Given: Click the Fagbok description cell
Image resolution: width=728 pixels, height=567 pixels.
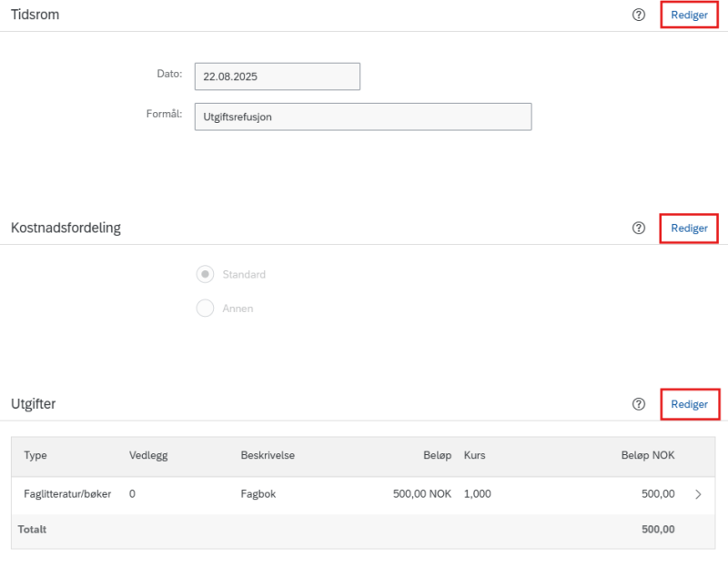Looking at the screenshot, I should coord(258,494).
